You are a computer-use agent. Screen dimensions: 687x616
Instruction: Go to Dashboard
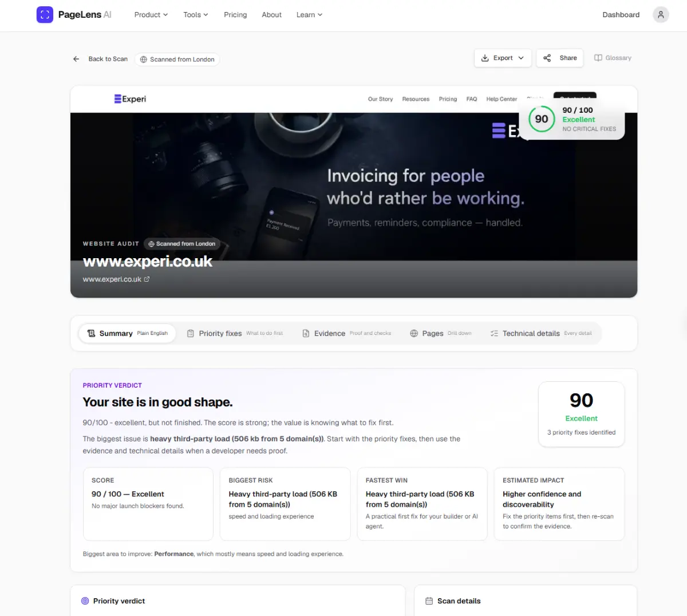621,15
